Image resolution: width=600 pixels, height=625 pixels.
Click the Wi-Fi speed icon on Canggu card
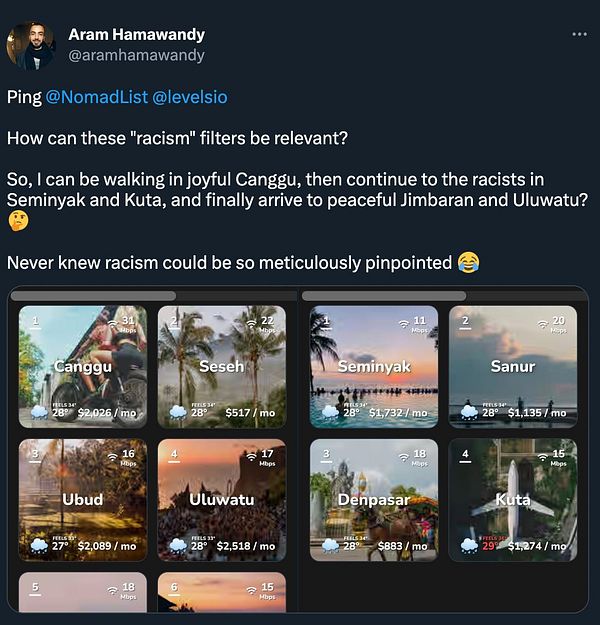[x=112, y=322]
